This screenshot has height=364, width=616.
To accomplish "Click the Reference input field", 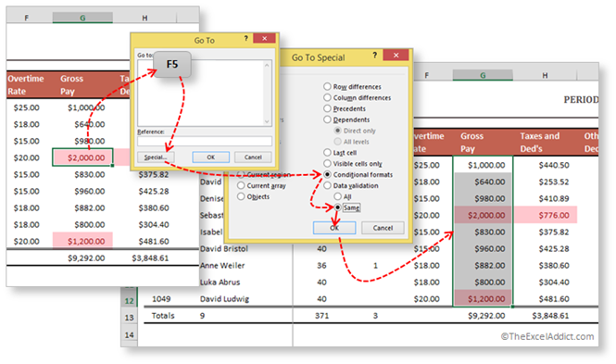I will (205, 141).
